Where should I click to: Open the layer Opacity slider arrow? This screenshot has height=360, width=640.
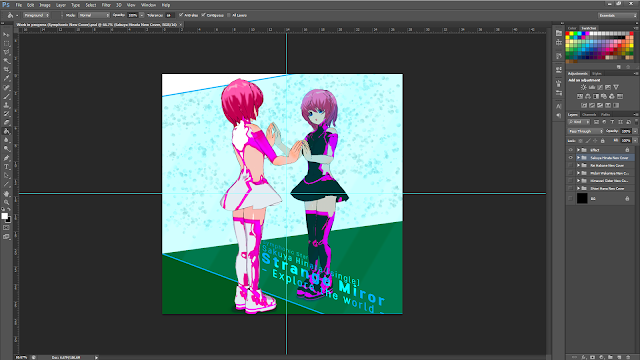point(635,131)
